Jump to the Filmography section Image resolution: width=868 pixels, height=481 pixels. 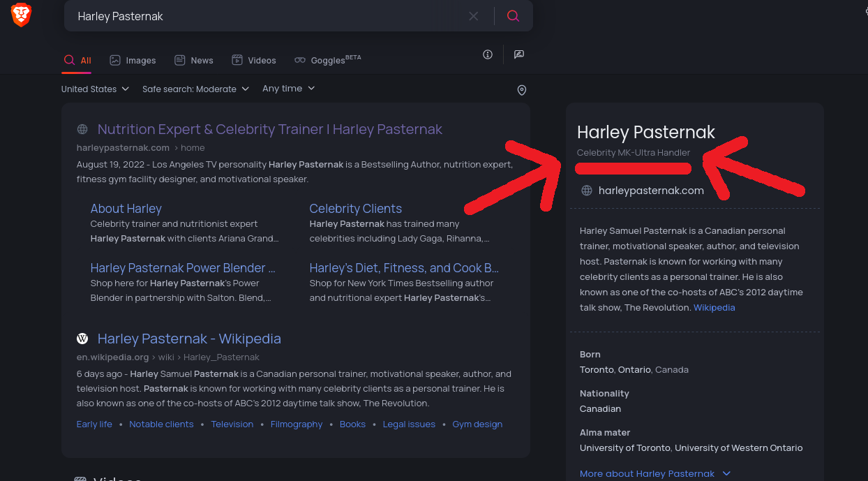tap(297, 424)
